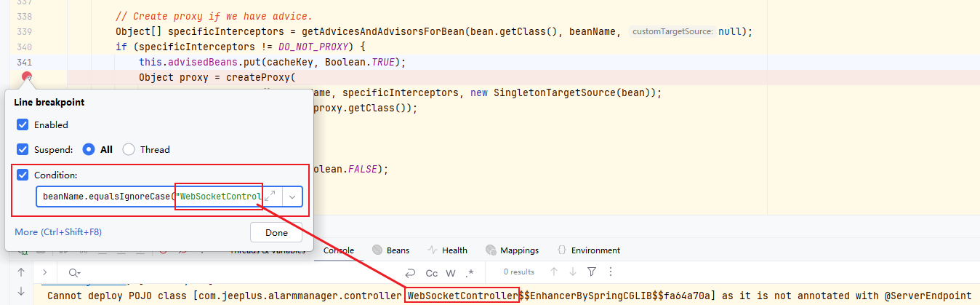Toggle Regex (.*) search option
Viewport: 980px width, 305px height.
pos(469,272)
